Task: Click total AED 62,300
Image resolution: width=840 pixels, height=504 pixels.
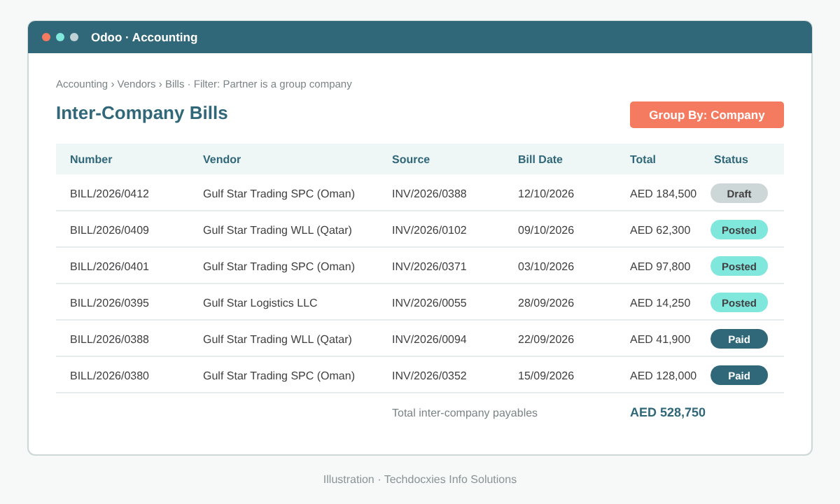Action: click(x=660, y=230)
